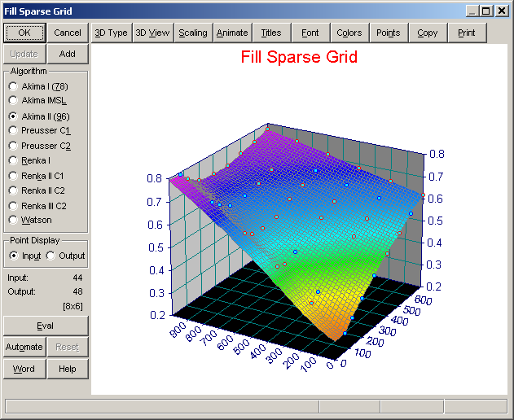The width and height of the screenshot is (514, 420).
Task: Print the graph
Action: tap(467, 33)
